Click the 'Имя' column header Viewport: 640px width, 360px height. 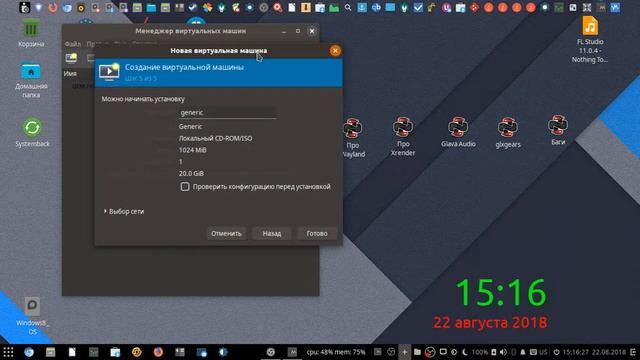70,73
